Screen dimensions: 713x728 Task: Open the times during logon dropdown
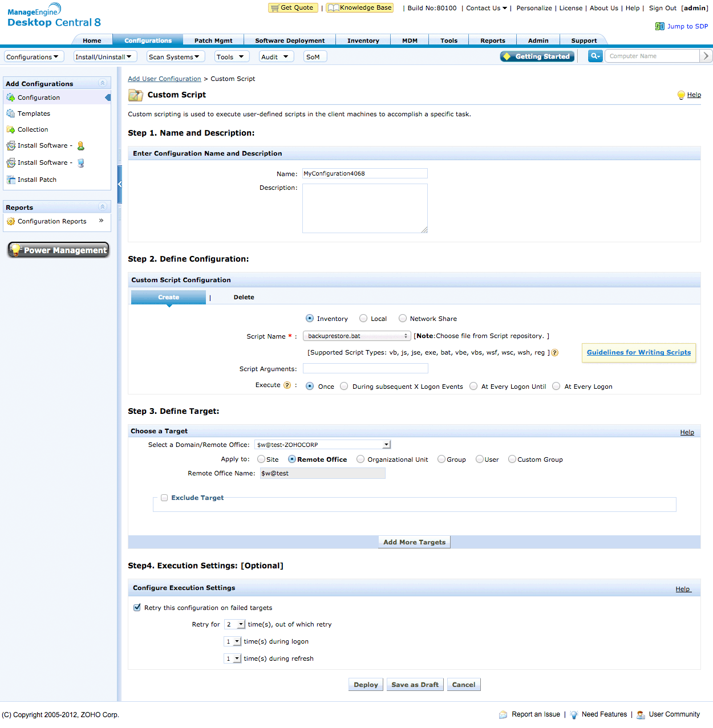pyautogui.click(x=233, y=641)
